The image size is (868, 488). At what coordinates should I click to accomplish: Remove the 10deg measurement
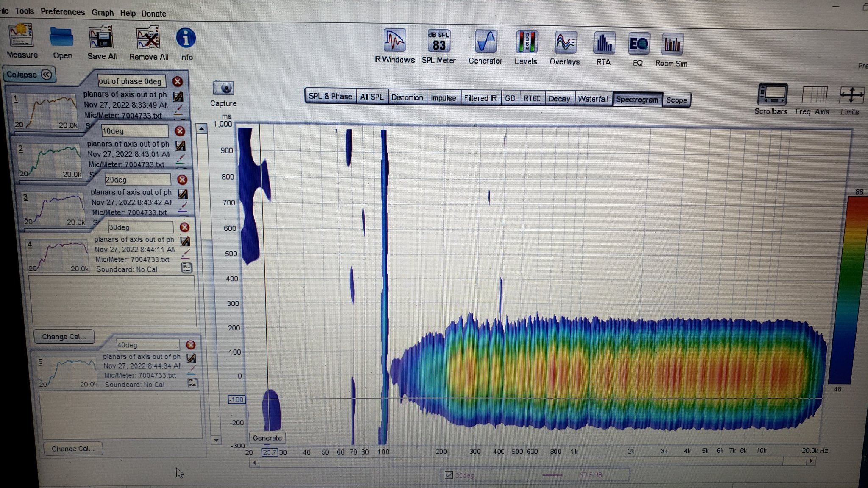(180, 131)
